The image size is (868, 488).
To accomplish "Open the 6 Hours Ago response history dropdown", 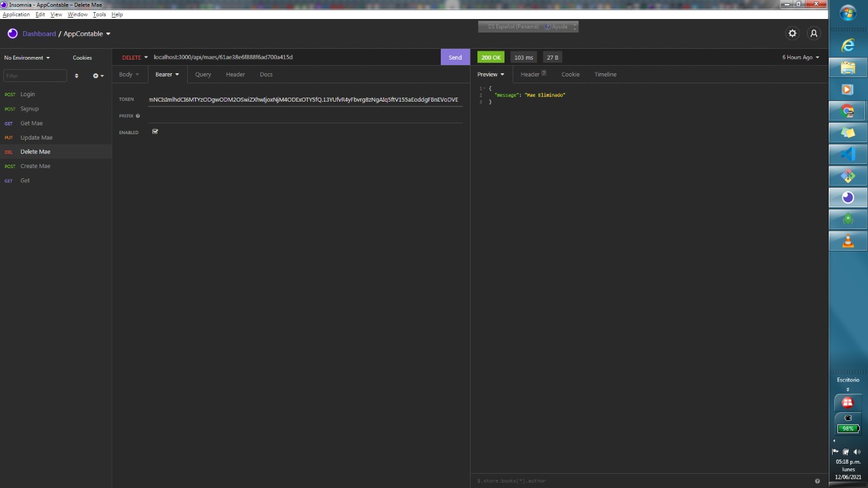I will pyautogui.click(x=800, y=57).
